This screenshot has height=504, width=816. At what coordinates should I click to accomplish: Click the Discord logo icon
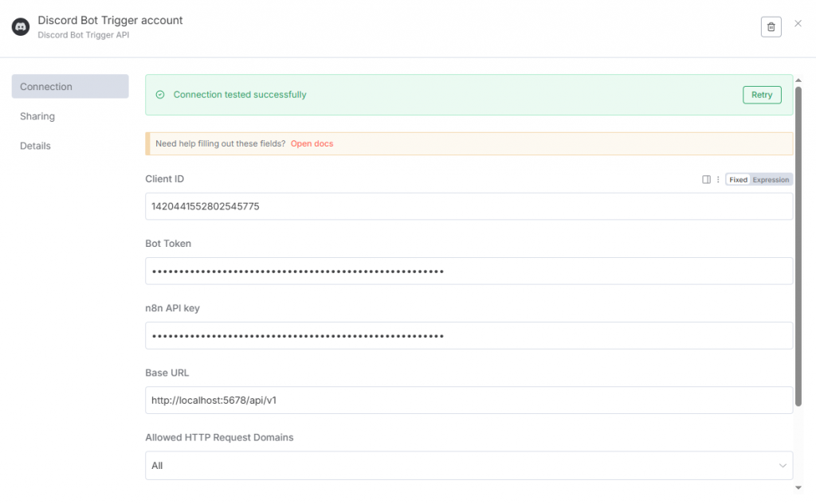21,26
